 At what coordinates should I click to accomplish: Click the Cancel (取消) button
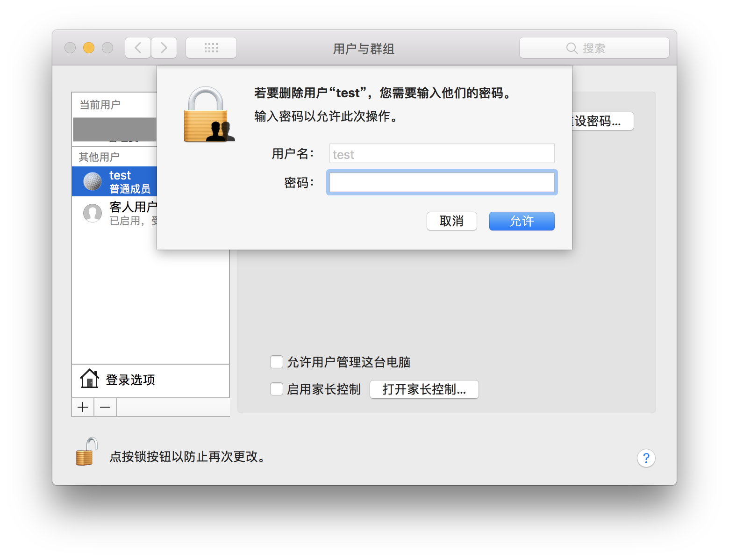[451, 221]
